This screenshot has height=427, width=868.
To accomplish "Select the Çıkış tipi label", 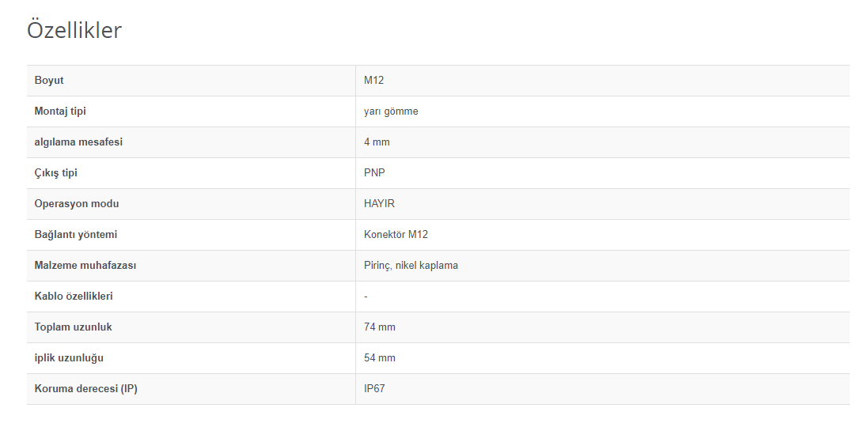I will 56,173.
